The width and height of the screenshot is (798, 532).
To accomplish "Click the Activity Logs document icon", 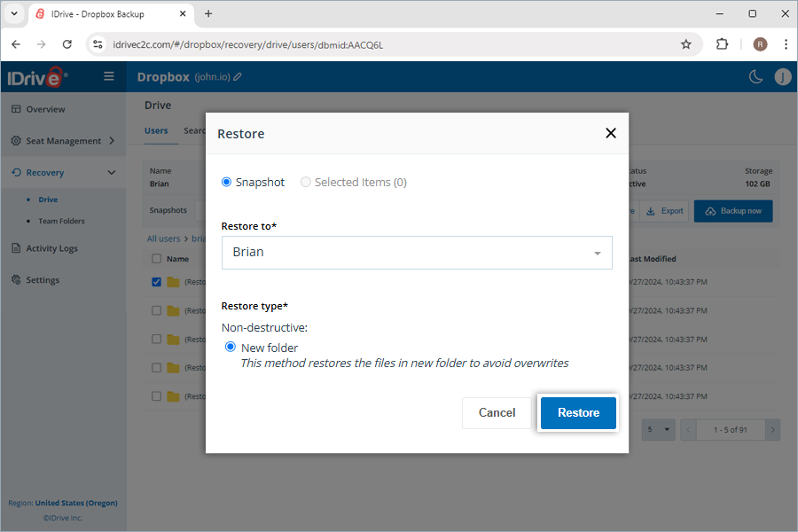I will 16,248.
